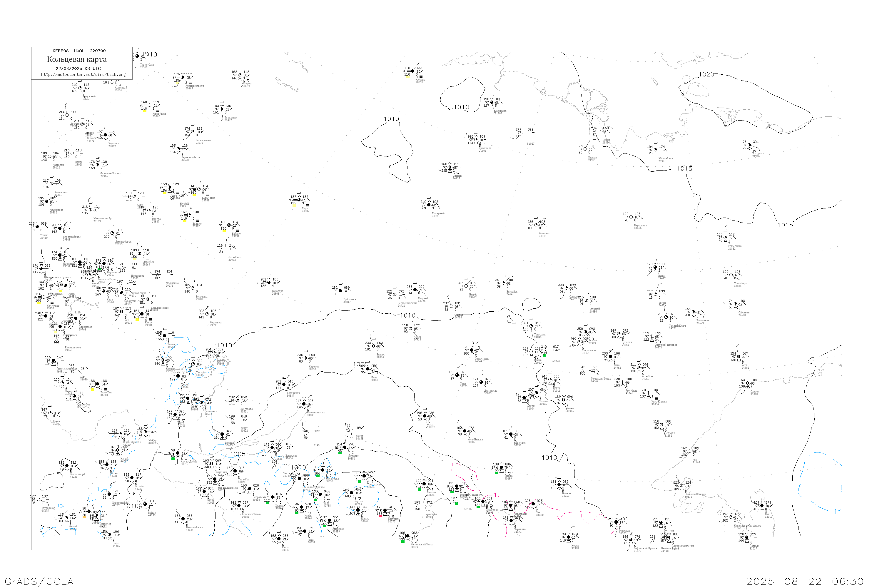This screenshot has height=588, width=882.
Task: Click the 1015 isobar label near Юбилейная
Action: click(x=684, y=169)
